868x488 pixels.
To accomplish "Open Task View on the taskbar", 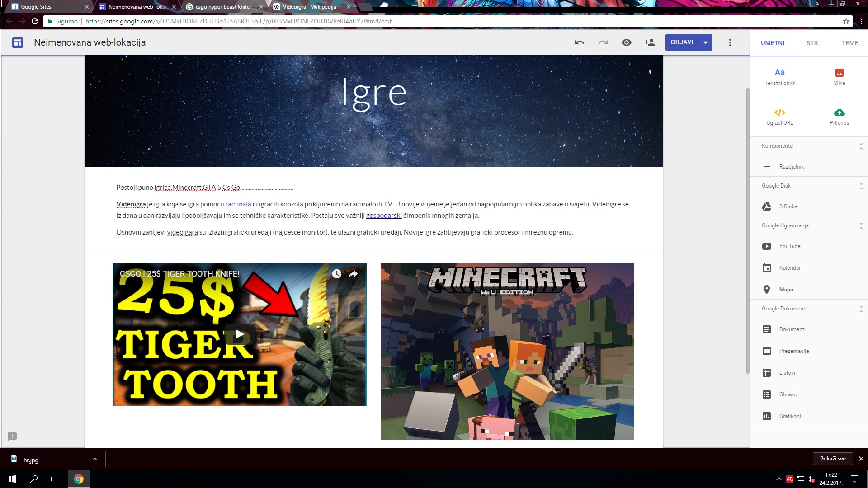I will [x=56, y=479].
